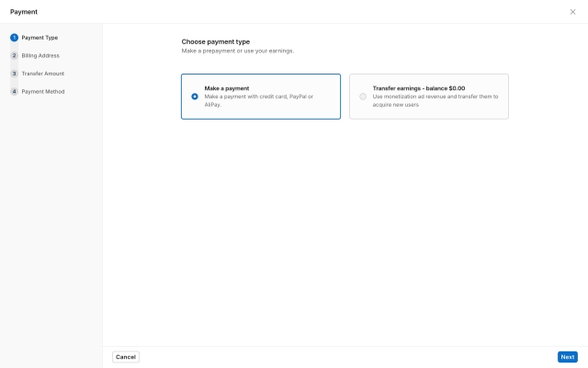Screen dimensions: 588x368
Task: Click the monetization ad revenue description text
Action: pyautogui.click(x=435, y=100)
